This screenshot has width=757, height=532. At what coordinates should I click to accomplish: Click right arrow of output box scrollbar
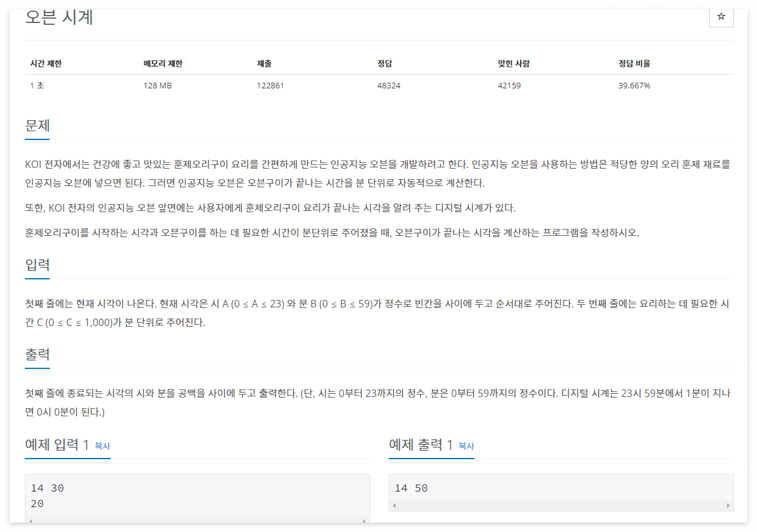click(x=728, y=506)
